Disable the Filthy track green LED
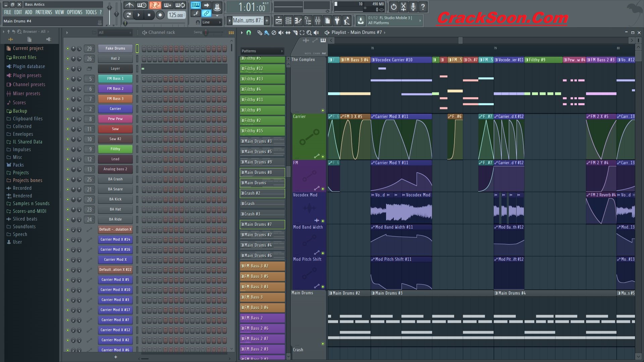This screenshot has height=362, width=644. [68, 148]
